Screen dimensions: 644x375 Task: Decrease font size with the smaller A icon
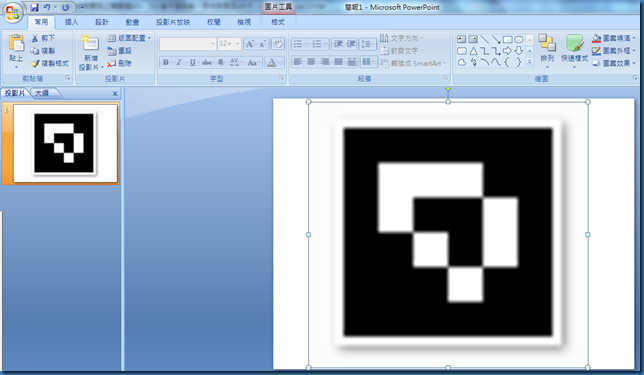[262, 44]
